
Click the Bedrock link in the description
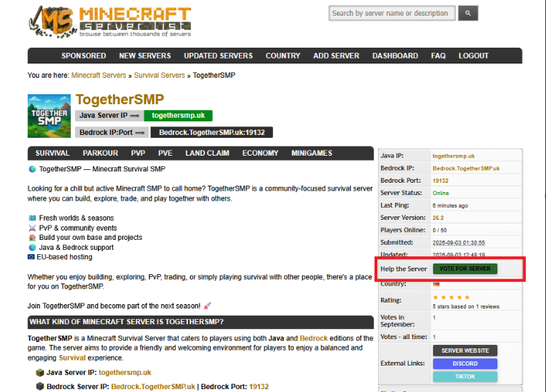pos(314,338)
